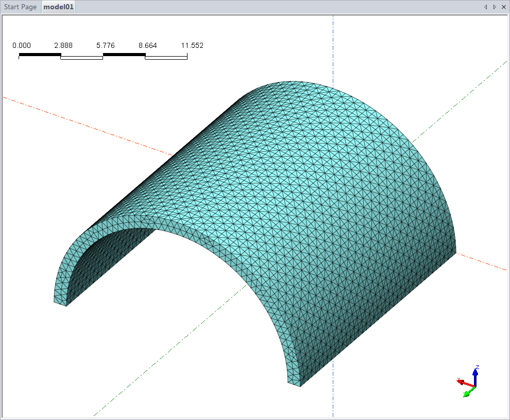Close the active document with the X
This screenshot has width=510, height=420.
coord(504,7)
